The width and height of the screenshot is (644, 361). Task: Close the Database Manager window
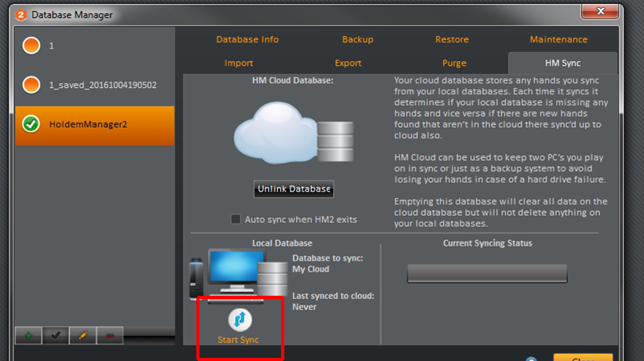pyautogui.click(x=600, y=11)
